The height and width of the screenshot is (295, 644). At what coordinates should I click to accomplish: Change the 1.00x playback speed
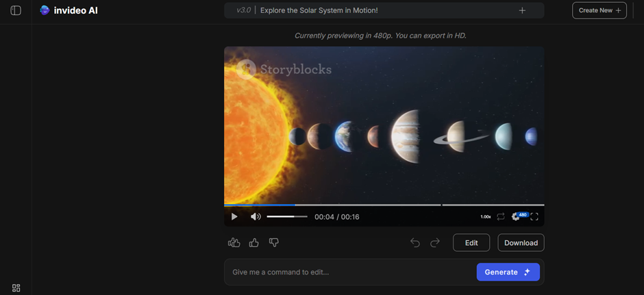click(486, 217)
